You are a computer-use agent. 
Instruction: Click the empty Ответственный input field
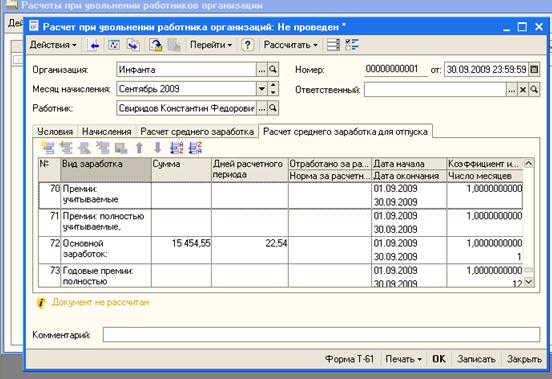coord(435,90)
